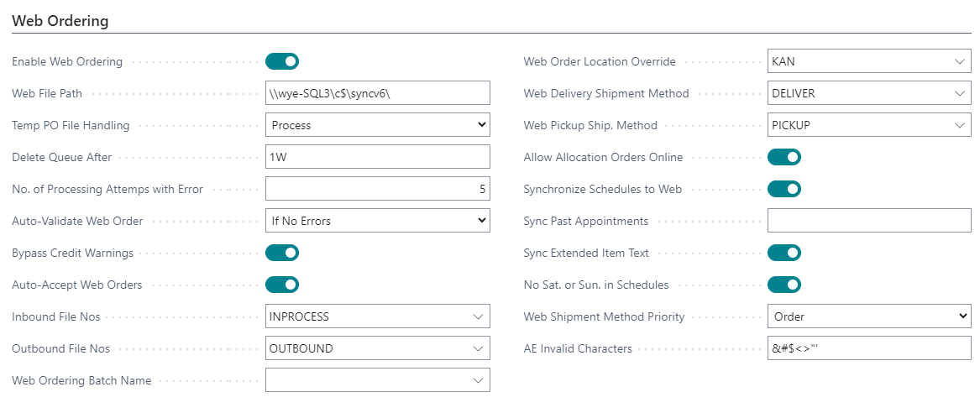Toggle Enable Web Ordering switch
The width and height of the screenshot is (980, 413).
pos(282,61)
